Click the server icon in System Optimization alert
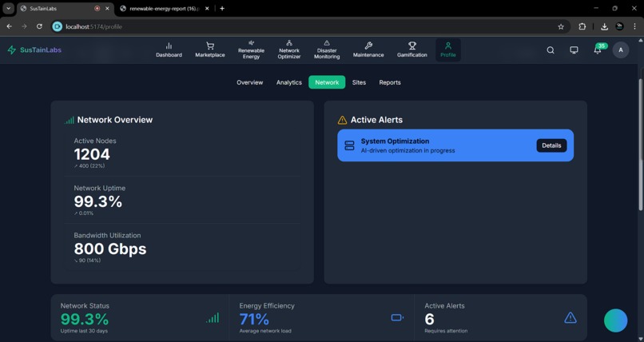This screenshot has height=342, width=644. click(349, 145)
